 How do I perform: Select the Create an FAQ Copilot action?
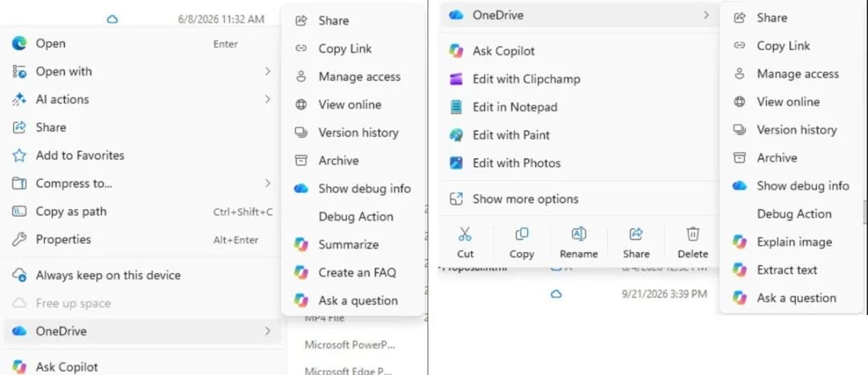tap(353, 273)
